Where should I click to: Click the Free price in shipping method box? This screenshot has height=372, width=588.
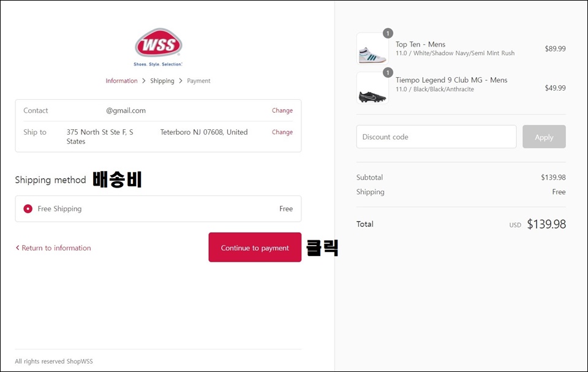coord(286,209)
